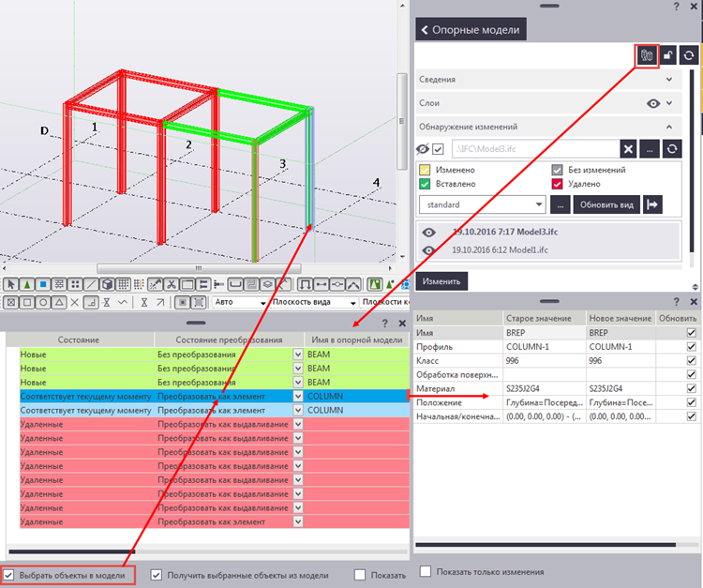Enable the Показать checkbox
This screenshot has height=588, width=703.
click(x=361, y=575)
